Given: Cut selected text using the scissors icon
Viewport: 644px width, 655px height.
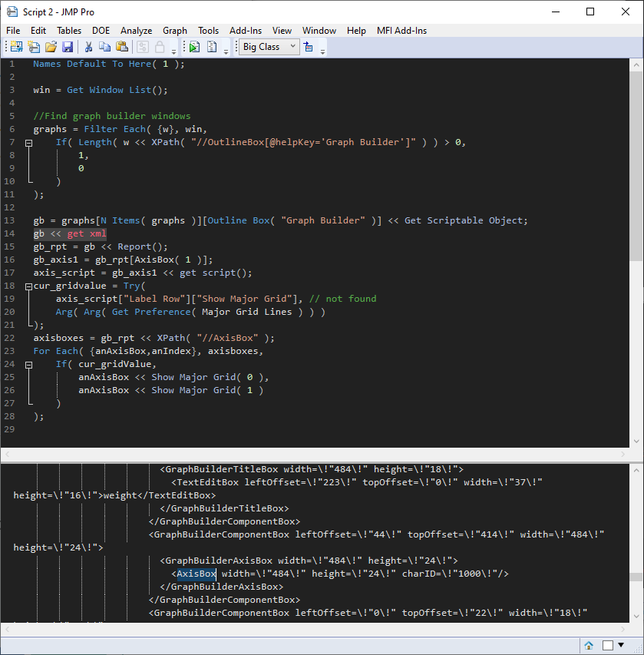Looking at the screenshot, I should [x=88, y=46].
